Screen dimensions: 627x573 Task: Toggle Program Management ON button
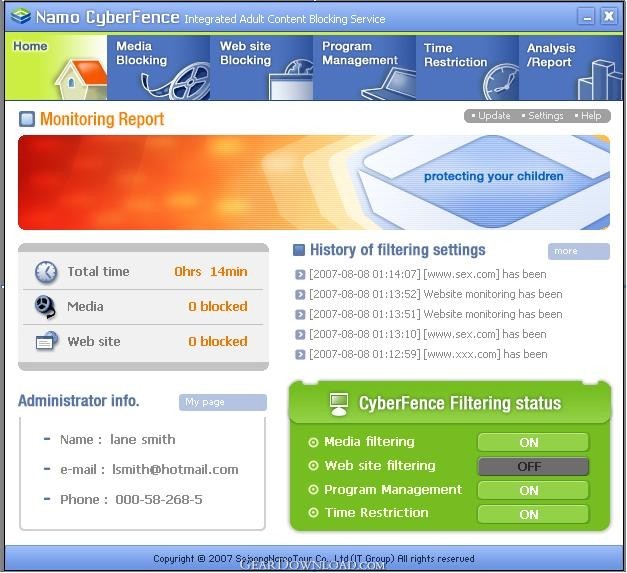click(533, 491)
